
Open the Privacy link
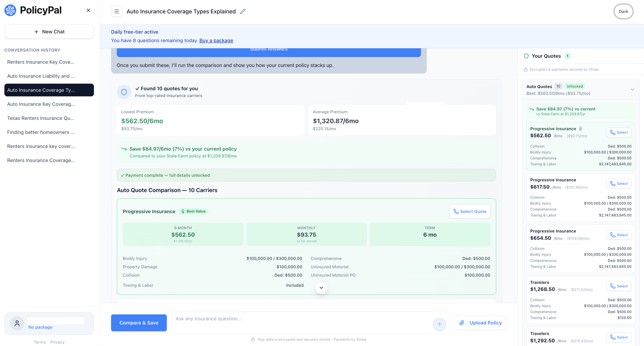(x=57, y=342)
